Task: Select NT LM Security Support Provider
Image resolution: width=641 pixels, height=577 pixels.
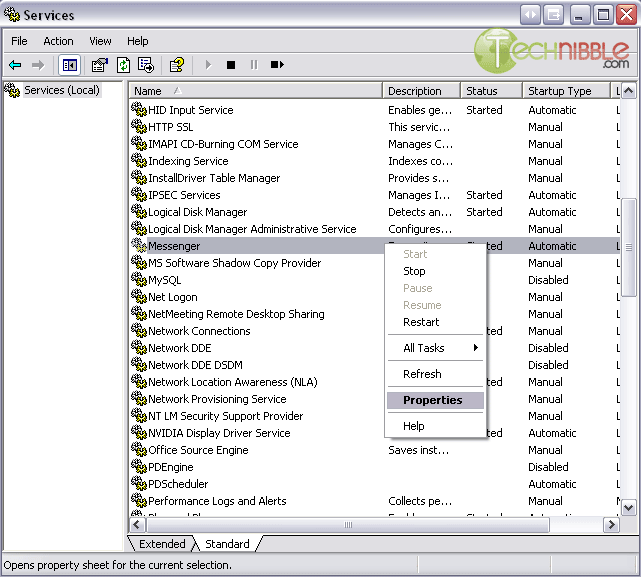Action: [225, 416]
